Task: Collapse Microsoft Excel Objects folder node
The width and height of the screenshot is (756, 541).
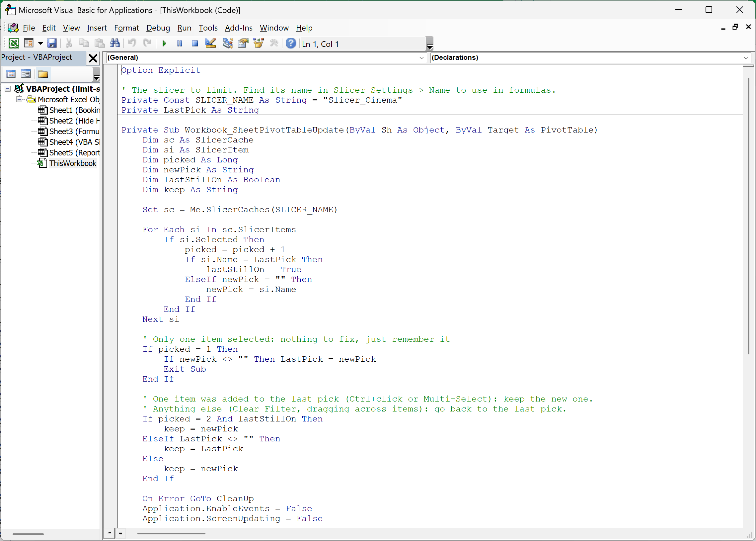Action: pyautogui.click(x=19, y=99)
